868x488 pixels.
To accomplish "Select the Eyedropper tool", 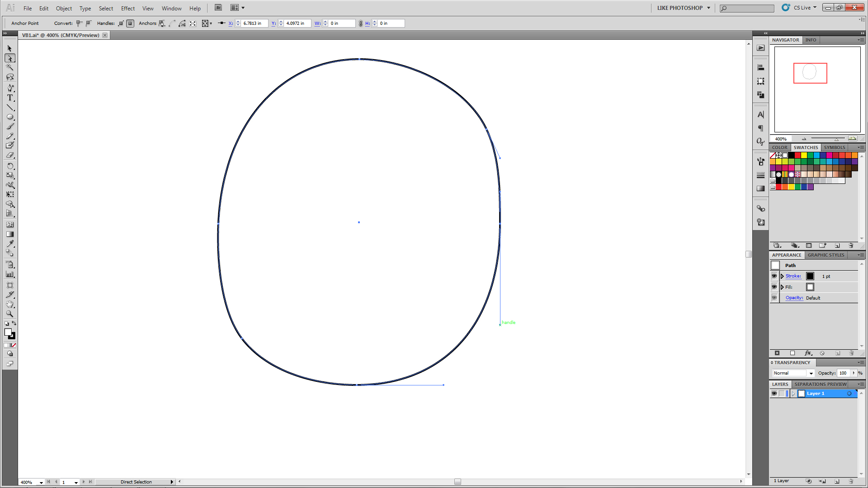I will [x=10, y=244].
